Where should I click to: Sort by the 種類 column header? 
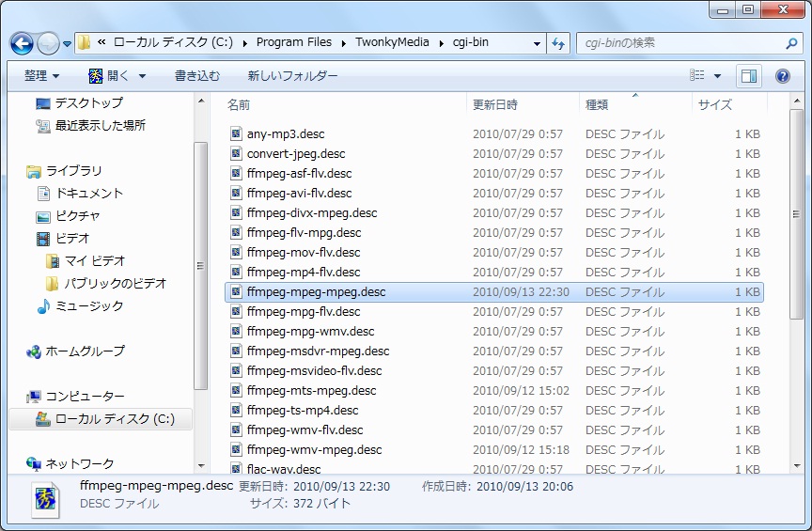pyautogui.click(x=597, y=105)
